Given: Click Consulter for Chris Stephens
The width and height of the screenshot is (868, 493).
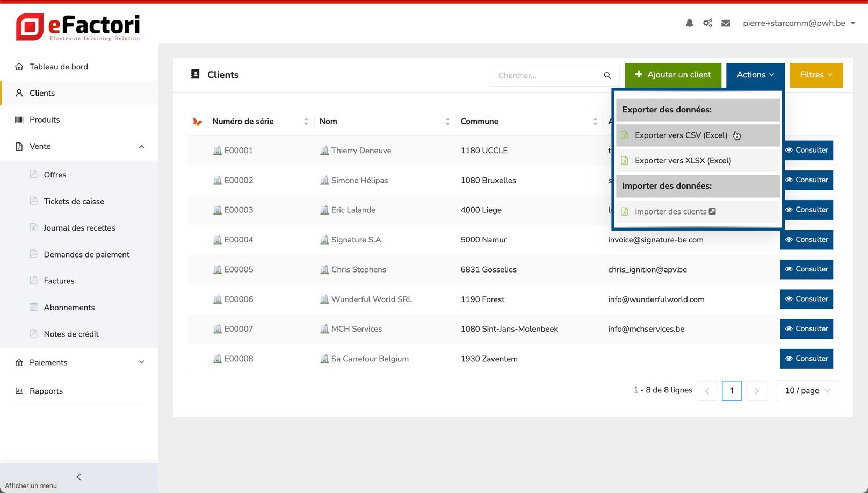Looking at the screenshot, I should 806,269.
